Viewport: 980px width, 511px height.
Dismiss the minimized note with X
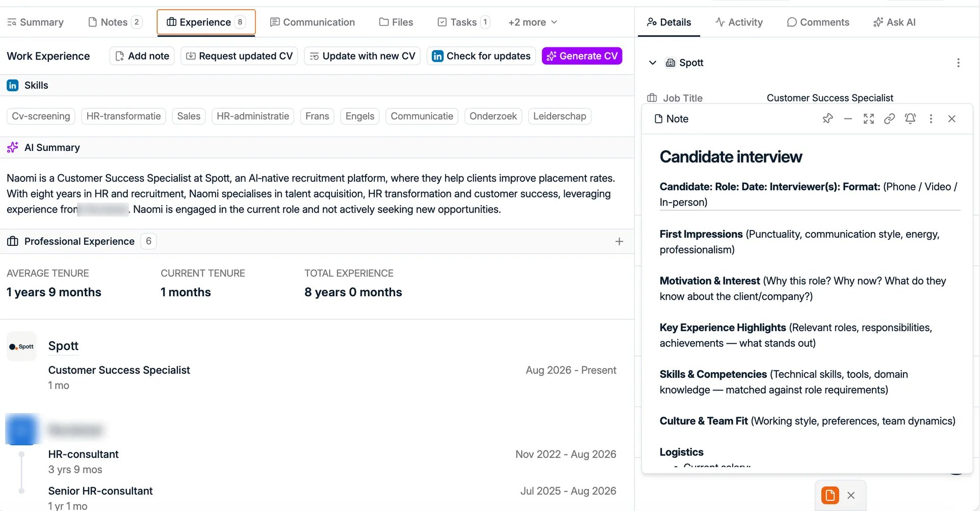(851, 495)
